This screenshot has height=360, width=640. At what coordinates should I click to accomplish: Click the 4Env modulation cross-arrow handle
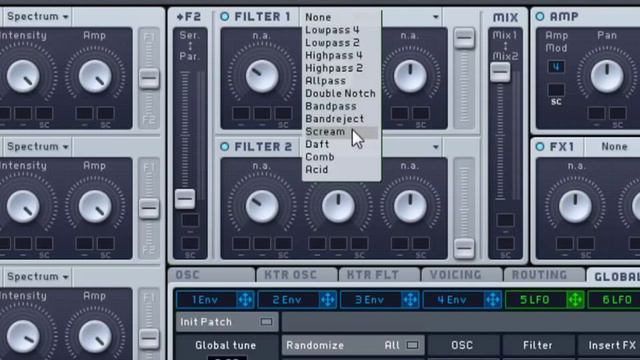(493, 300)
